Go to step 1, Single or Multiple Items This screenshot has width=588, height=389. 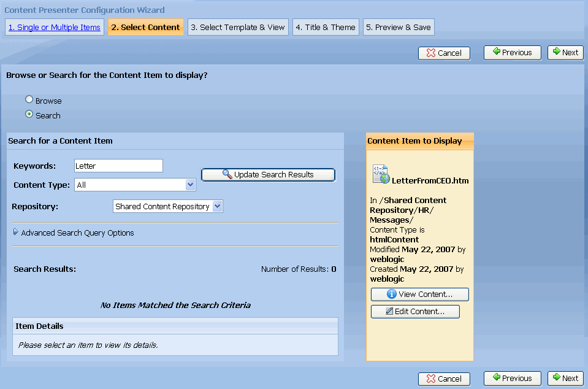[x=54, y=27]
